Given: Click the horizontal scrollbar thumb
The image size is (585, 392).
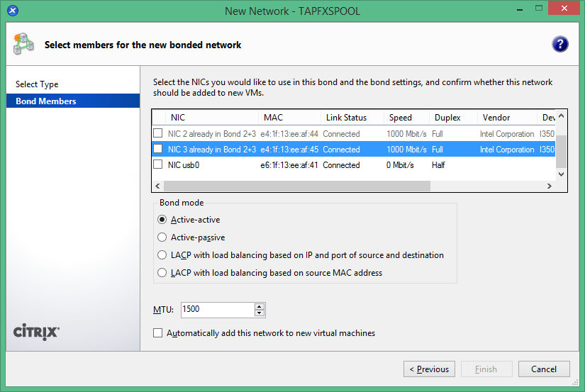Looking at the screenshot, I should 297,186.
